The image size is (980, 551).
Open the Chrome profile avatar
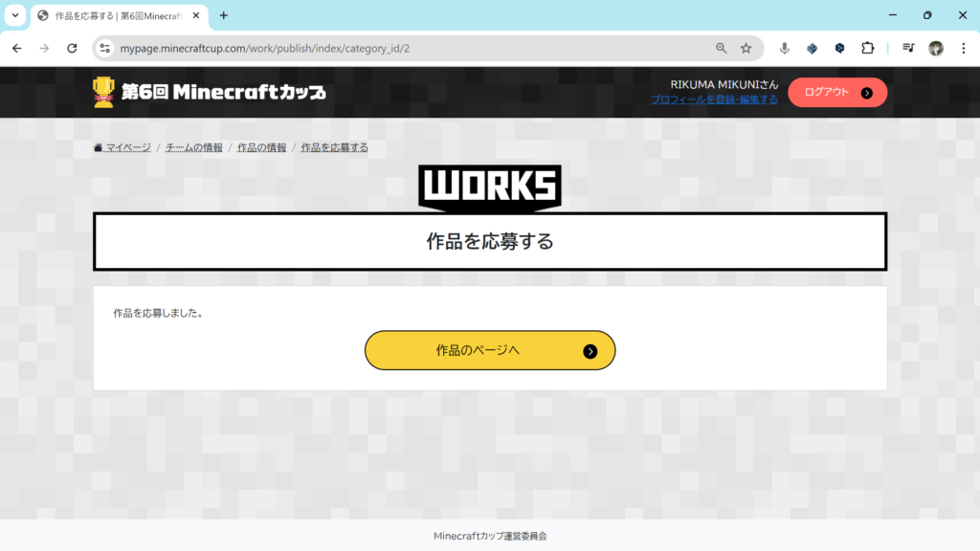click(936, 48)
